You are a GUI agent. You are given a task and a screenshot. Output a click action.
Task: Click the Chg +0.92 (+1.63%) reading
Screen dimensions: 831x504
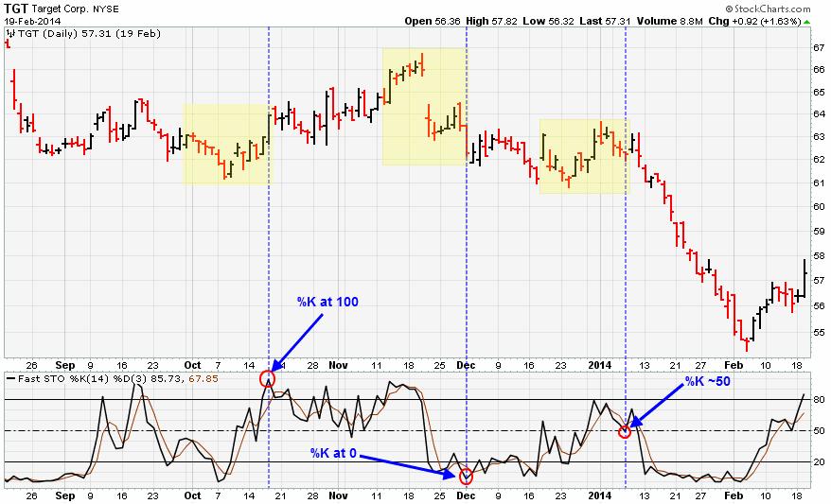tap(754, 22)
